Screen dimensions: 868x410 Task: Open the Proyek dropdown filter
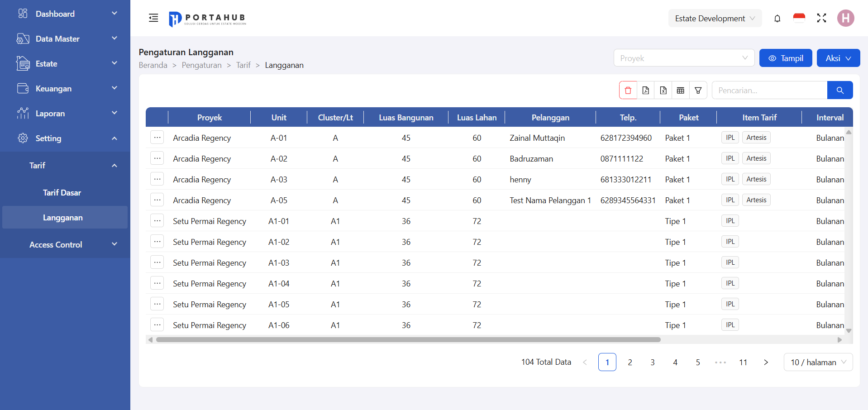[683, 58]
